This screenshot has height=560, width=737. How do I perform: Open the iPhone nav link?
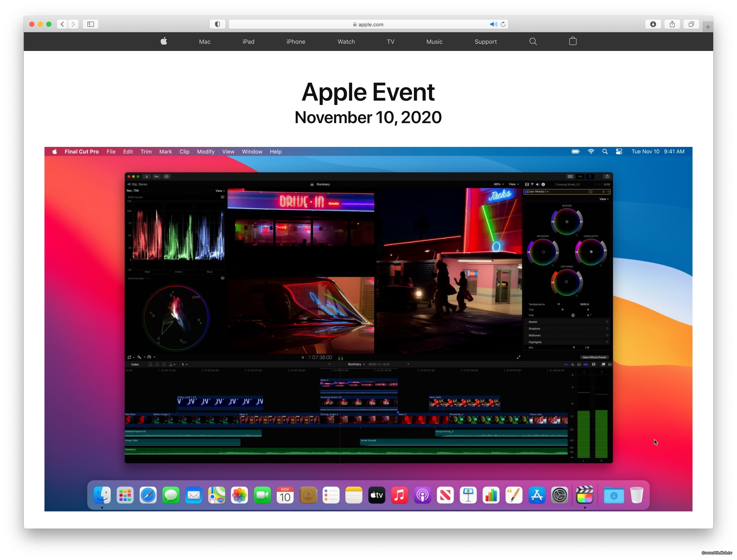[x=296, y=42]
